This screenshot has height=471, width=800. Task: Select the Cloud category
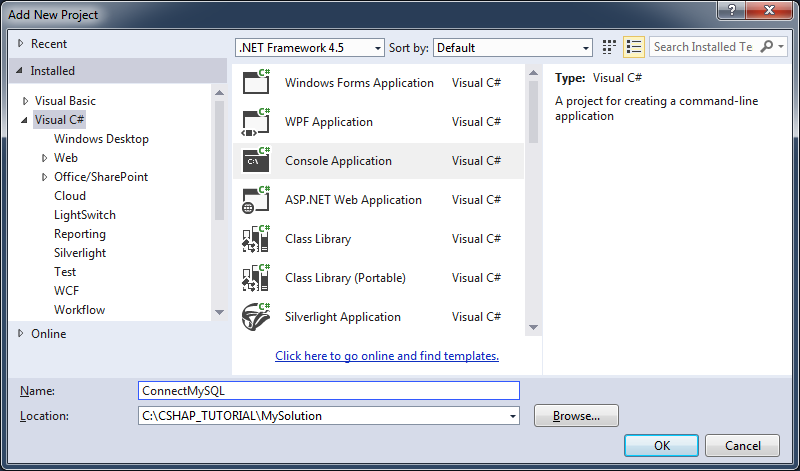click(x=70, y=196)
